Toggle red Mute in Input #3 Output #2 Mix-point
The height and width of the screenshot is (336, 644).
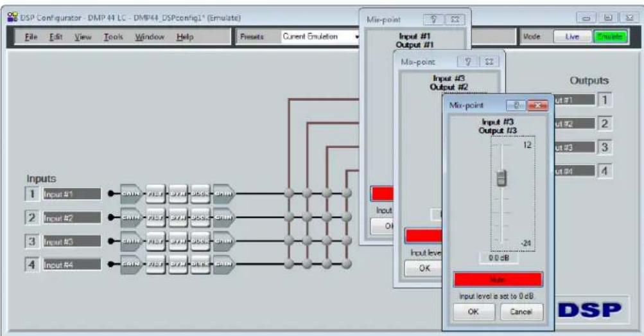pyautogui.click(x=423, y=236)
